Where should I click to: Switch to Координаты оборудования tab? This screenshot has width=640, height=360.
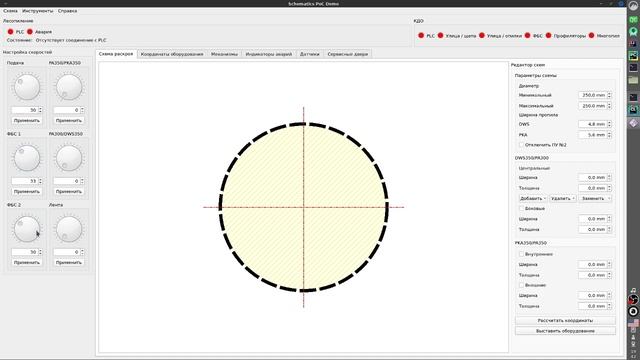click(172, 54)
